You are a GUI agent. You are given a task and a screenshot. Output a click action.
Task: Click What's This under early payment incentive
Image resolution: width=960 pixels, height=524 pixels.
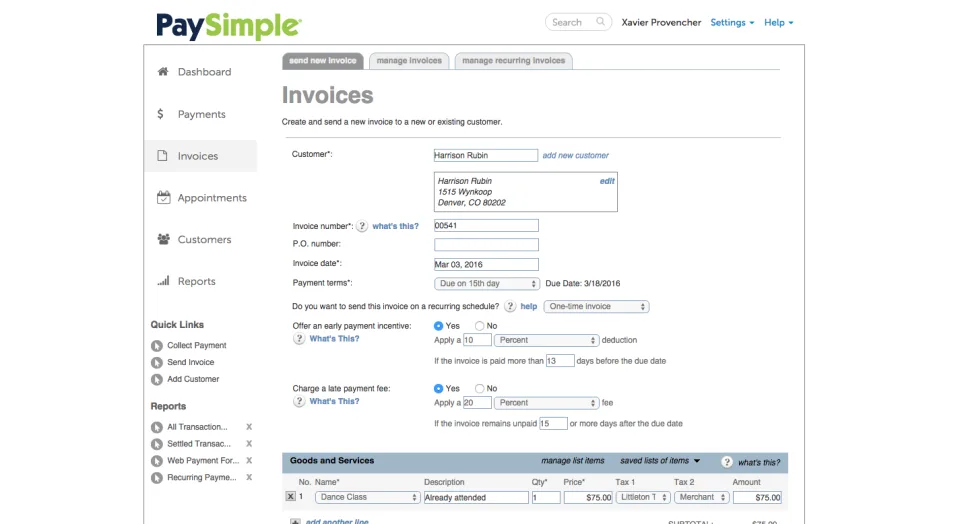[x=334, y=339]
